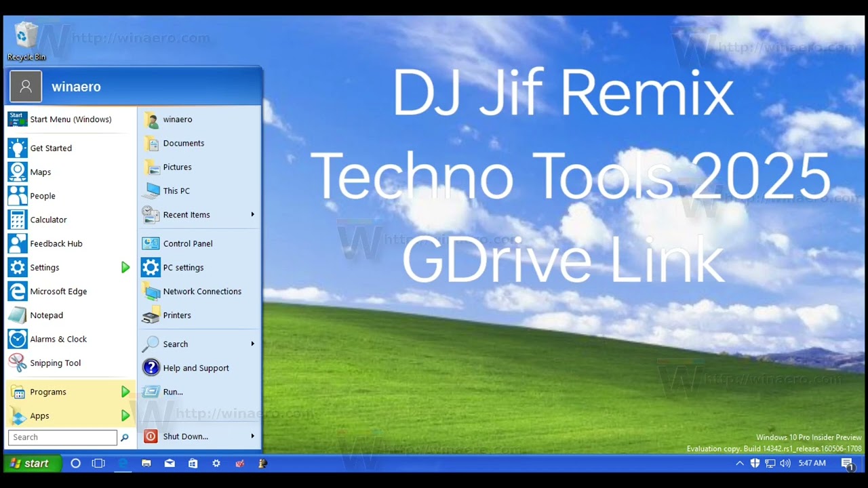Screen dimensions: 868x488
Task: Click the Windows Defender shield tray icon
Action: click(x=755, y=463)
